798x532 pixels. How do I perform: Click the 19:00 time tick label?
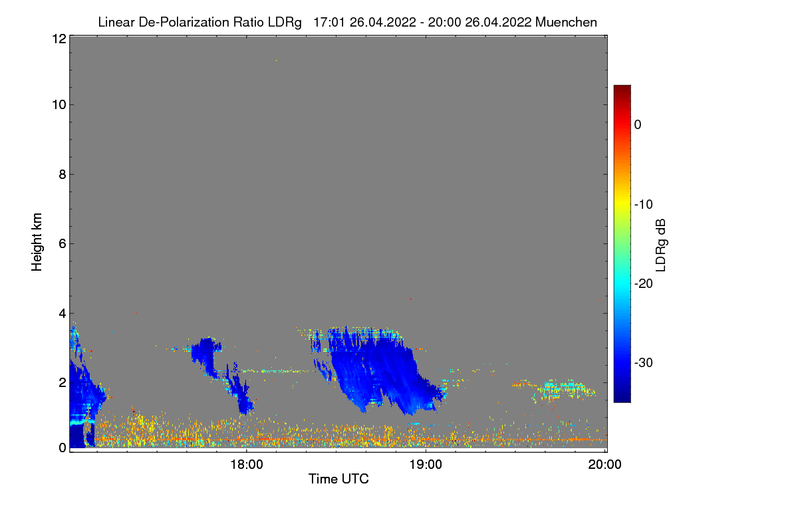coord(426,465)
